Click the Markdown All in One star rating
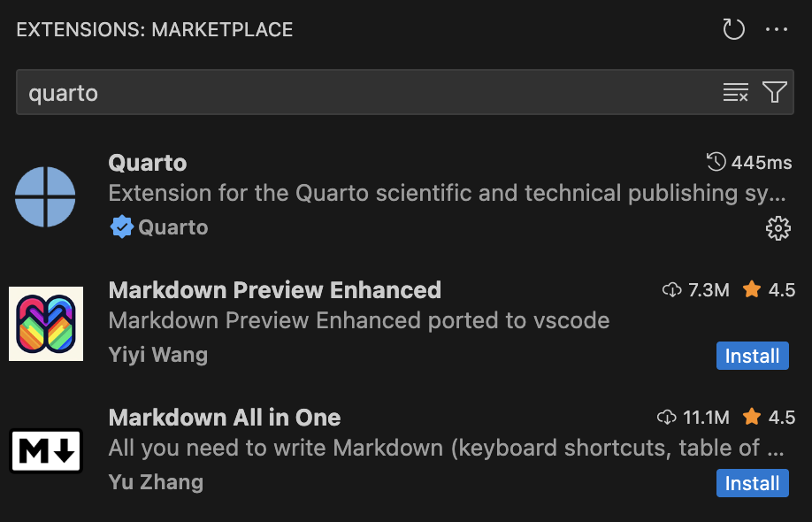812x522 pixels. [769, 418]
